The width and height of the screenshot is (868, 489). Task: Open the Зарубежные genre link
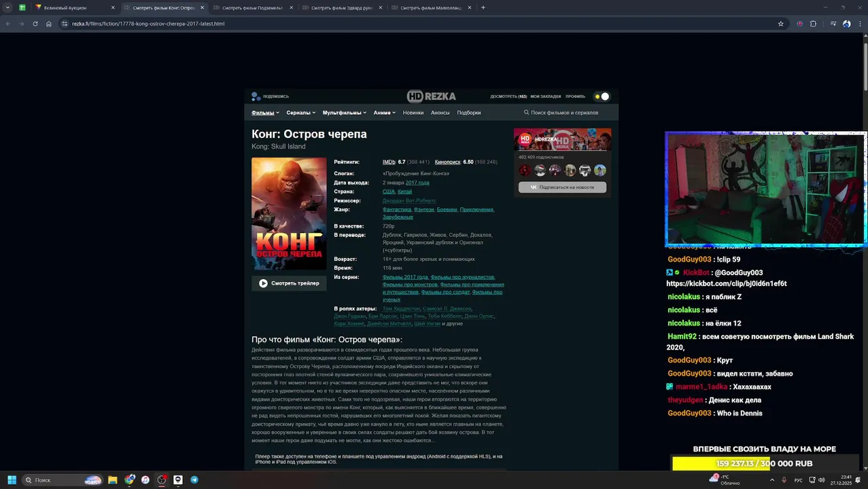point(398,217)
